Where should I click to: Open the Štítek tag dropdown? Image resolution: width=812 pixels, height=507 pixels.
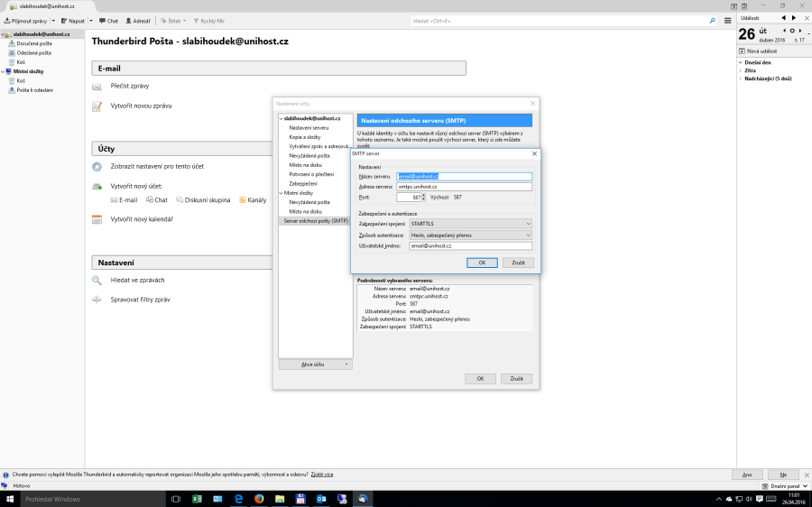173,21
